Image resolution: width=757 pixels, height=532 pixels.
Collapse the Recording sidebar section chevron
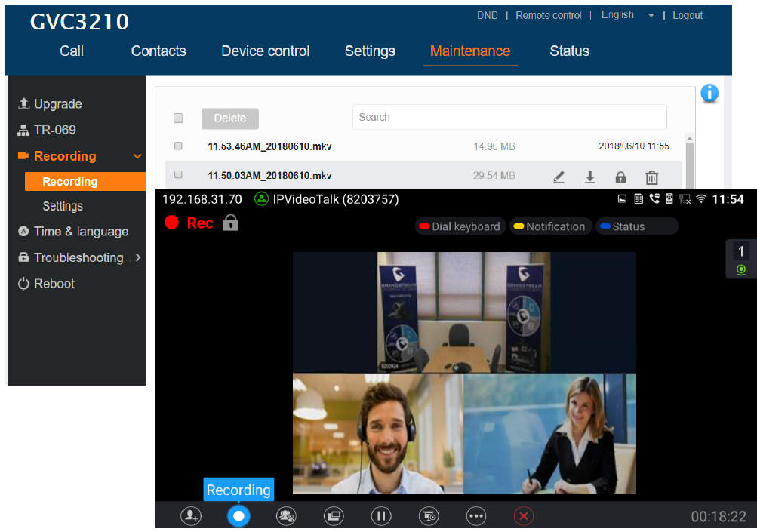(x=137, y=156)
